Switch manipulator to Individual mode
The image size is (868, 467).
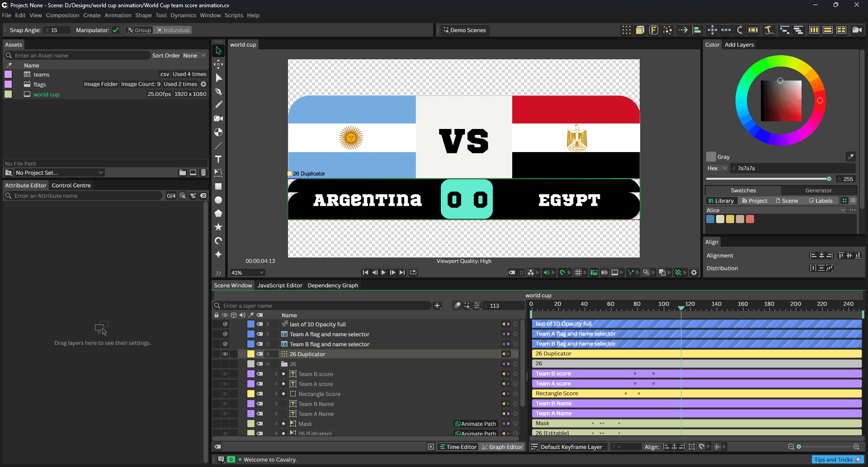click(x=173, y=30)
